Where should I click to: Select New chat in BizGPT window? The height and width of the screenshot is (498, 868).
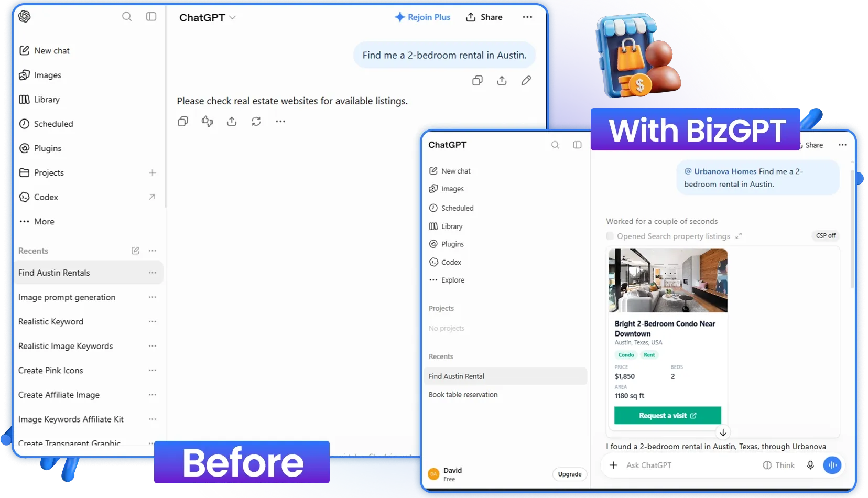450,171
